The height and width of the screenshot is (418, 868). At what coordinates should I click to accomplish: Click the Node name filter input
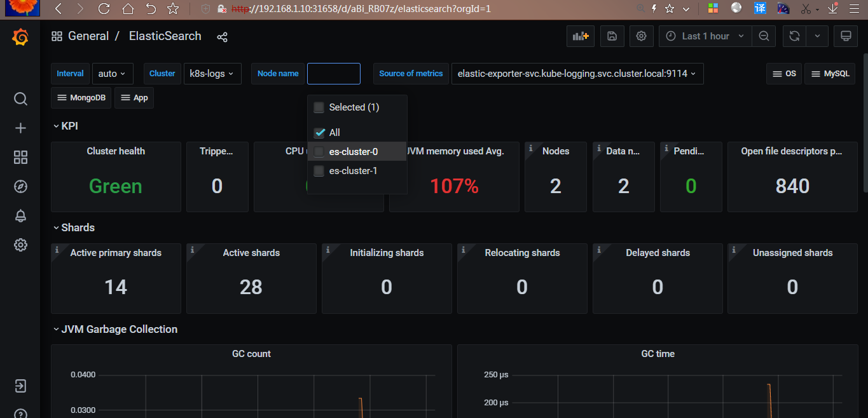tap(334, 74)
